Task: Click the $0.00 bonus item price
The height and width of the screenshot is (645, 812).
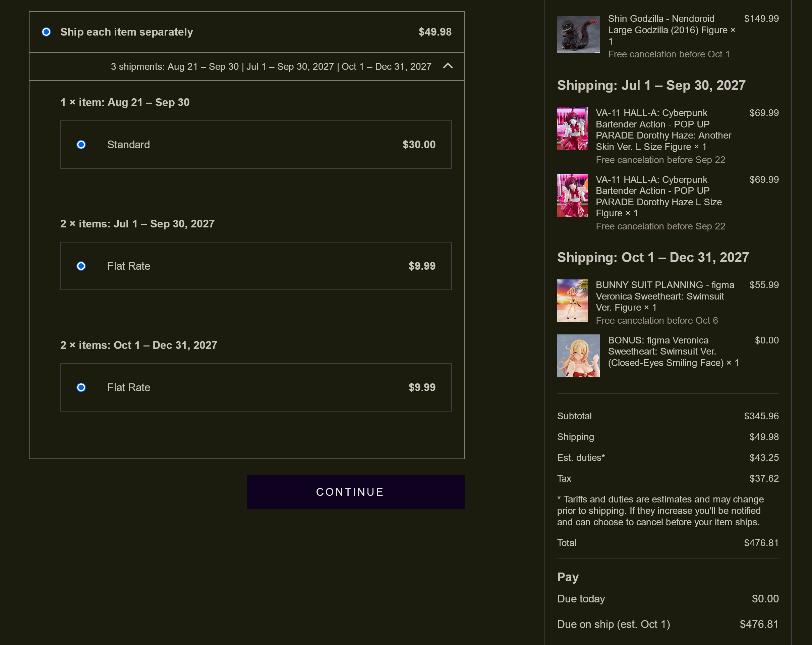Action: coord(766,340)
